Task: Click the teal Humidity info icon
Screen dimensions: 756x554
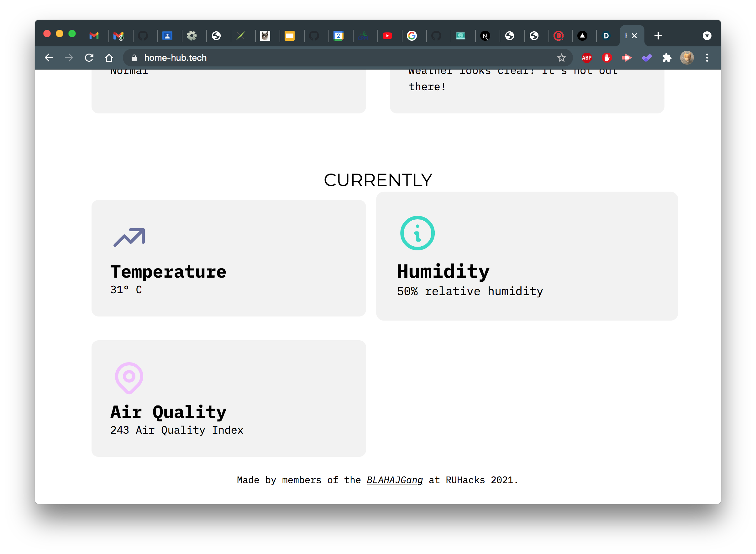Action: 417,233
